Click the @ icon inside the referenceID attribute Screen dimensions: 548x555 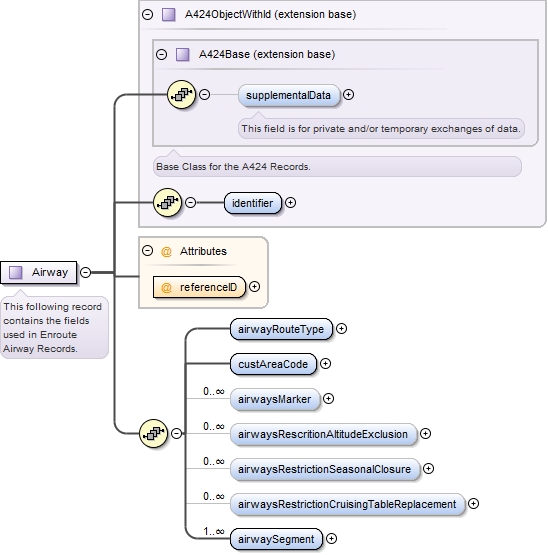point(166,287)
